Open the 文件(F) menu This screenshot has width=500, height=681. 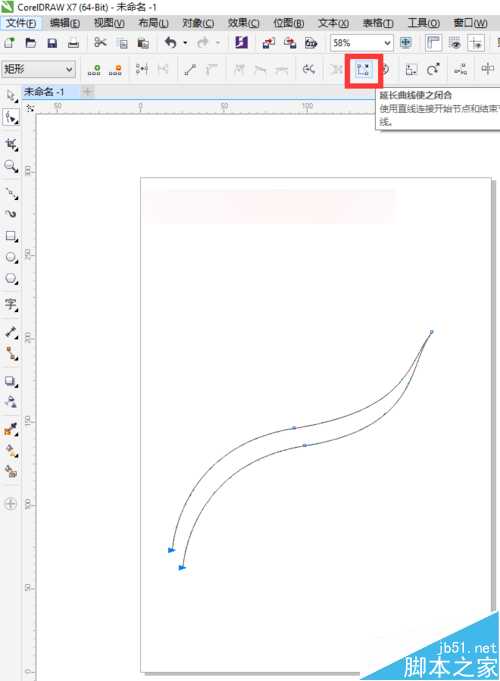pos(21,23)
